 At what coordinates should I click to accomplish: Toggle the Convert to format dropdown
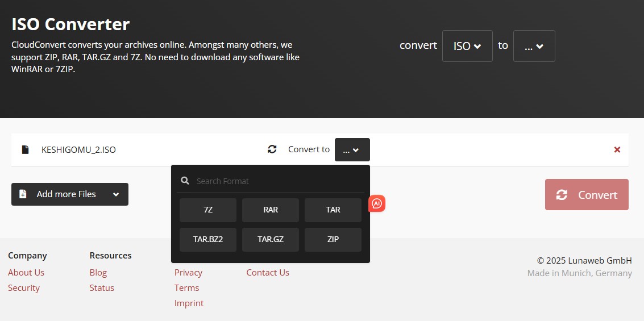pyautogui.click(x=352, y=150)
